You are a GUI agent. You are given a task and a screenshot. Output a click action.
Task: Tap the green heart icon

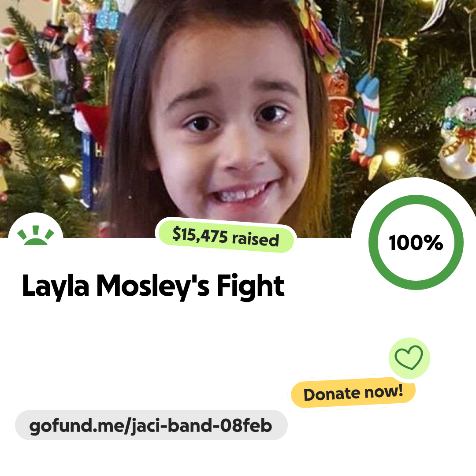pyautogui.click(x=409, y=357)
